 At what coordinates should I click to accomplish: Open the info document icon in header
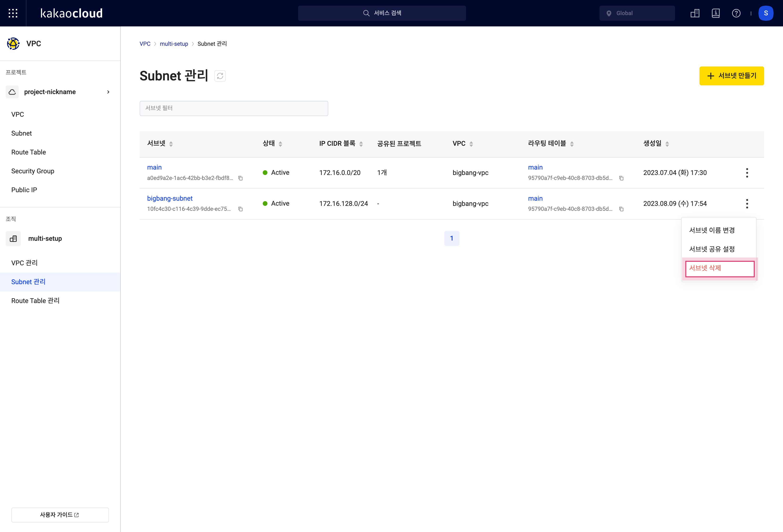coord(716,13)
